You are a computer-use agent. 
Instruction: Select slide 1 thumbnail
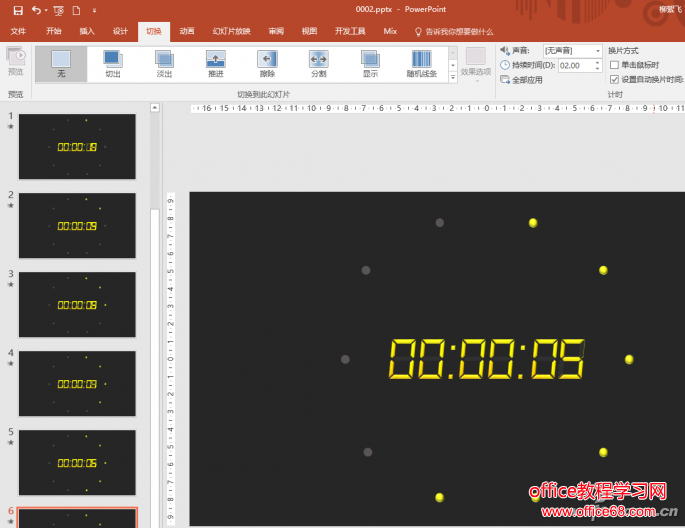(77, 147)
